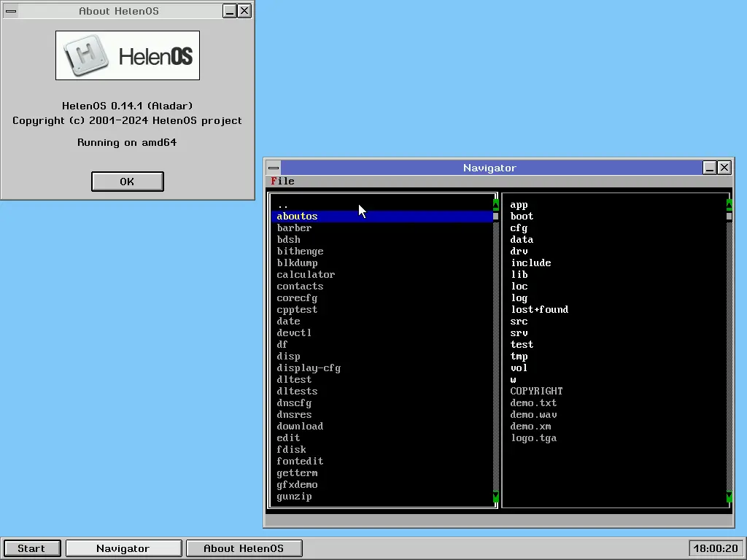
Task: Click the taskbar clock display
Action: [x=716, y=548]
